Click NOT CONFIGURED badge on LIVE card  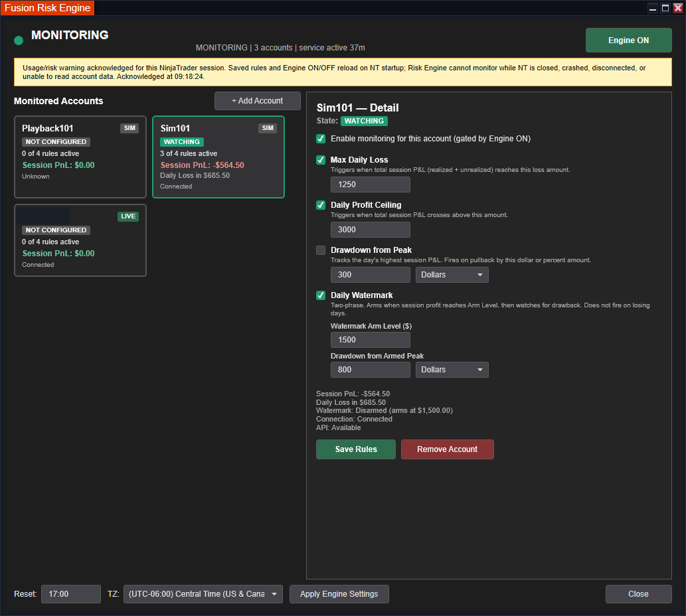[56, 230]
